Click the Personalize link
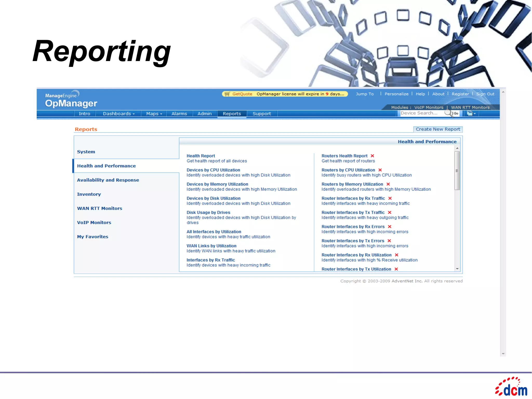This screenshot has width=532, height=399. click(396, 94)
